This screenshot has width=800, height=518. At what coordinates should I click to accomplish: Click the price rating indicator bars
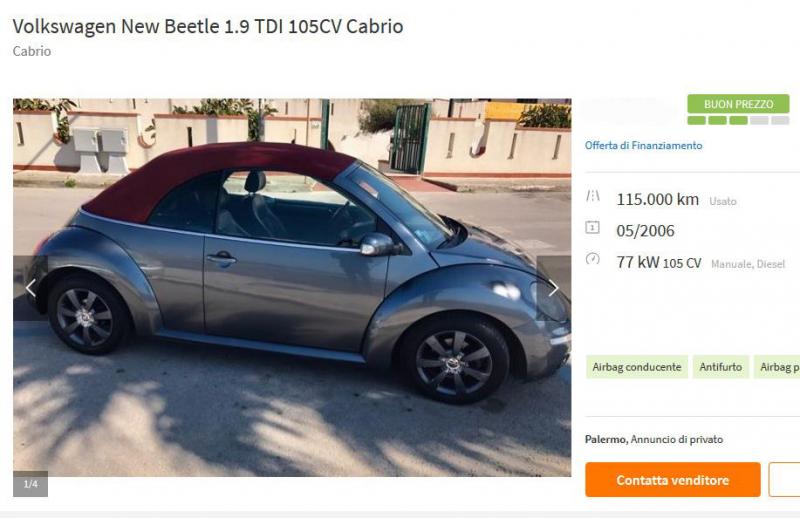click(x=738, y=120)
